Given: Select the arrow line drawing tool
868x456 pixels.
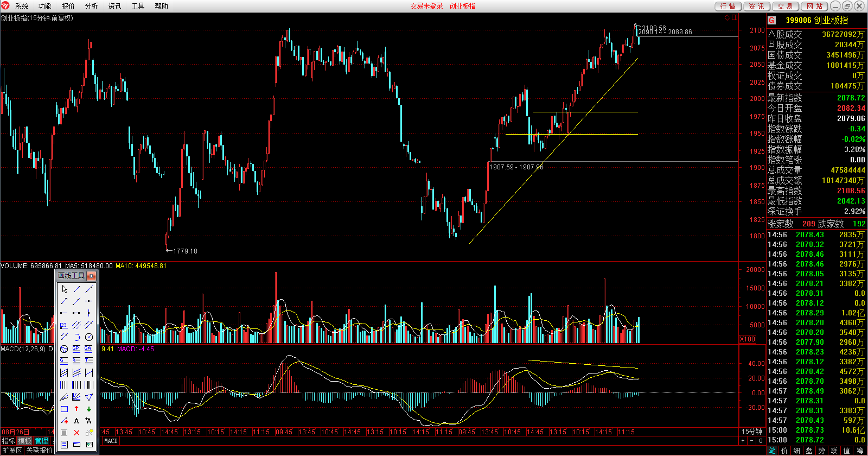Looking at the screenshot, I should [x=64, y=301].
